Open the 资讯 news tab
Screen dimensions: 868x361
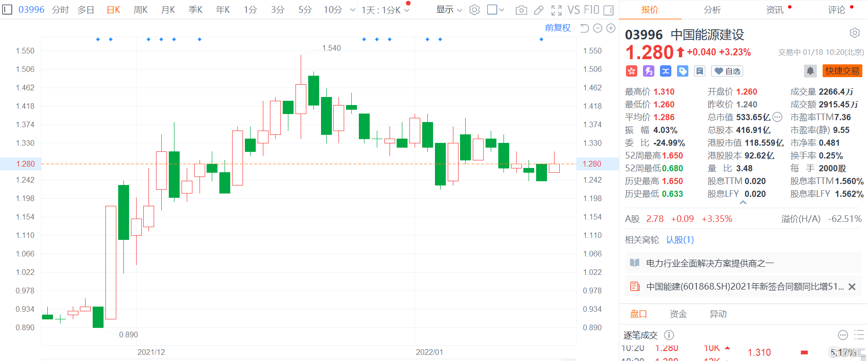click(x=774, y=10)
